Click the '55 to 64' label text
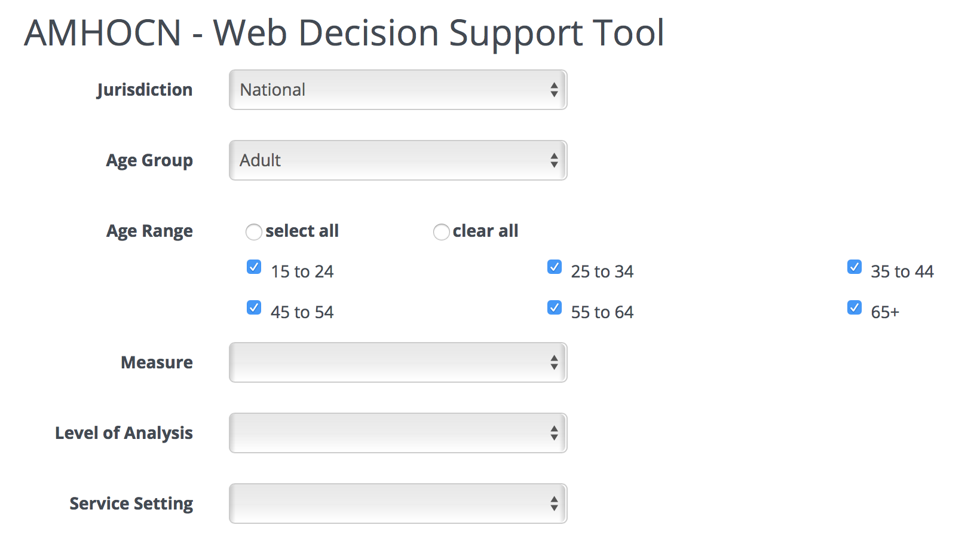The height and width of the screenshot is (543, 980). (x=602, y=312)
